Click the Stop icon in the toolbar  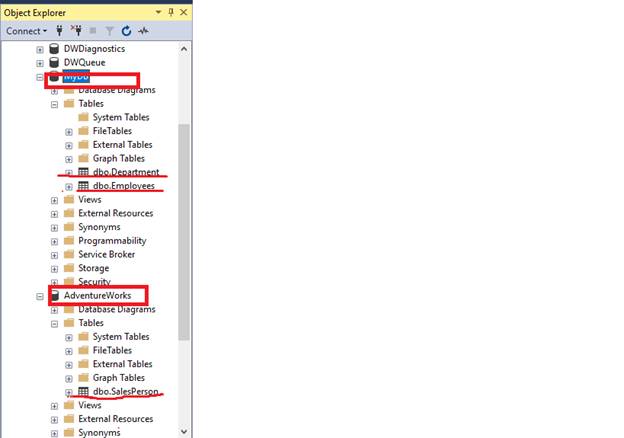pyautogui.click(x=93, y=31)
